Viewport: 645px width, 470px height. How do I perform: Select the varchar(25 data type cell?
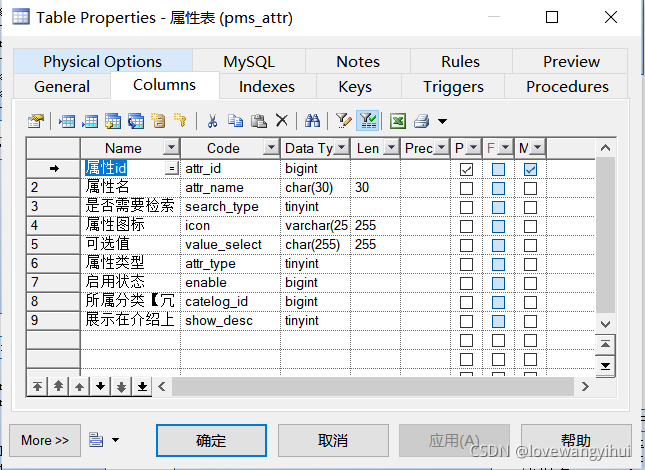pos(316,226)
